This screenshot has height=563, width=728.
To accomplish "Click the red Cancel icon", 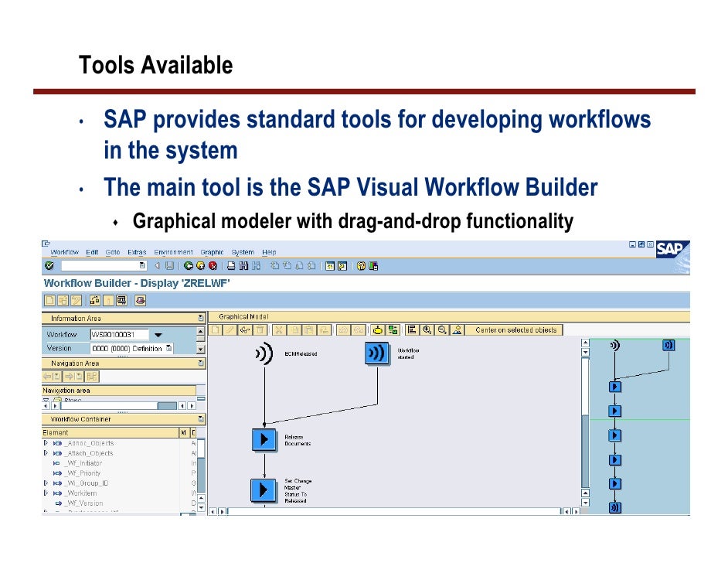I will 213,266.
